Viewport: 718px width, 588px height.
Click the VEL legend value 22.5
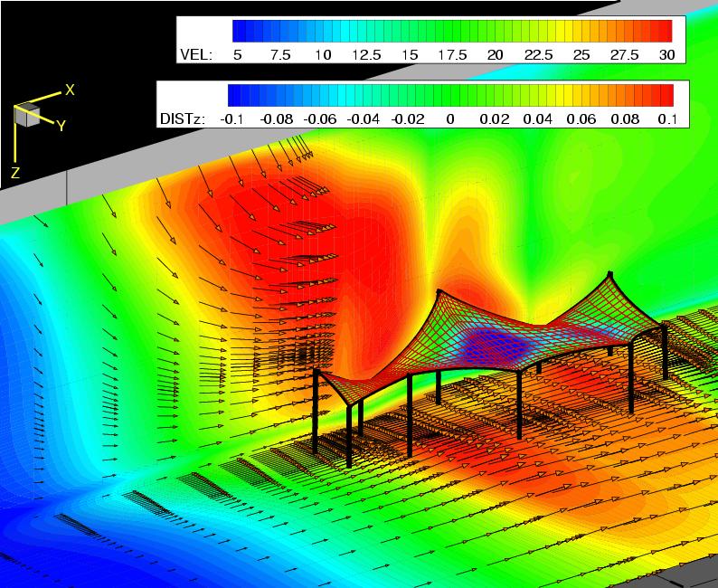pyautogui.click(x=539, y=55)
